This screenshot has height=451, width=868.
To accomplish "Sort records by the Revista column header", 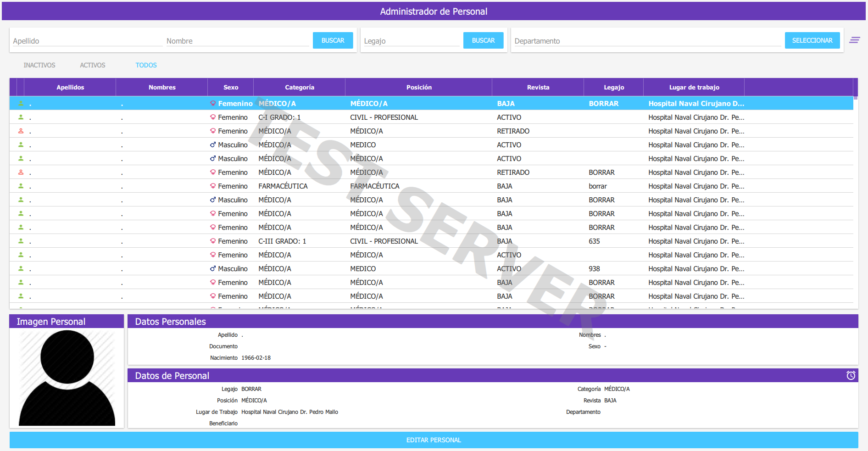I will tap(538, 87).
